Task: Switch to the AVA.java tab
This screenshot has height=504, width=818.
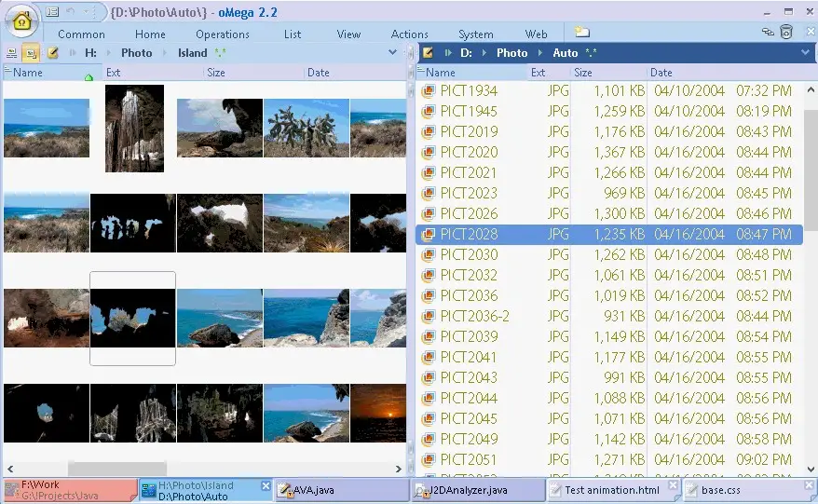Action: click(342, 490)
